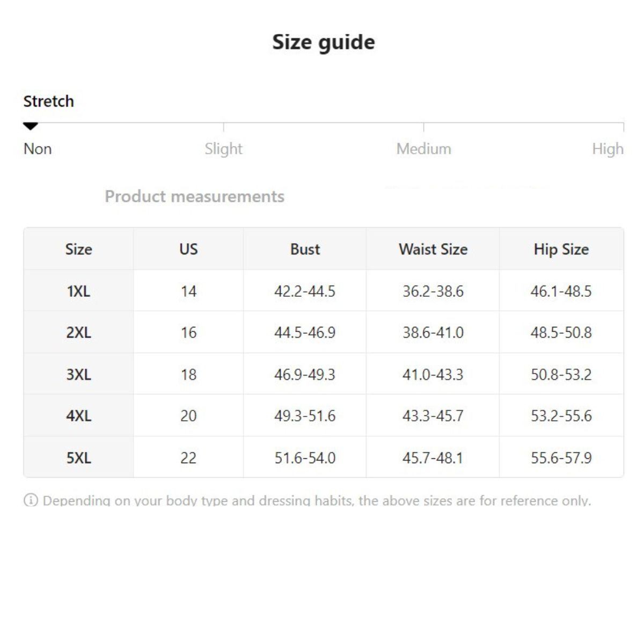Select the High stretch label
The image size is (644, 644).
(x=607, y=149)
